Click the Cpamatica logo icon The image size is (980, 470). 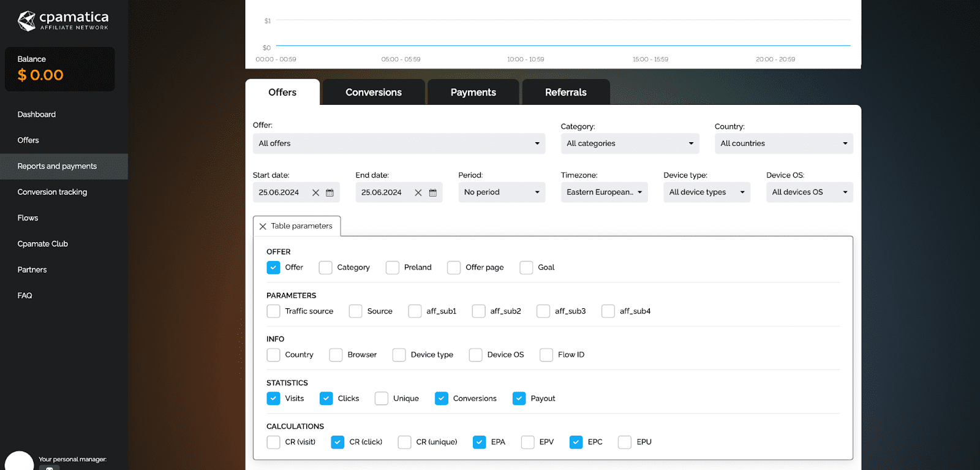coord(26,21)
